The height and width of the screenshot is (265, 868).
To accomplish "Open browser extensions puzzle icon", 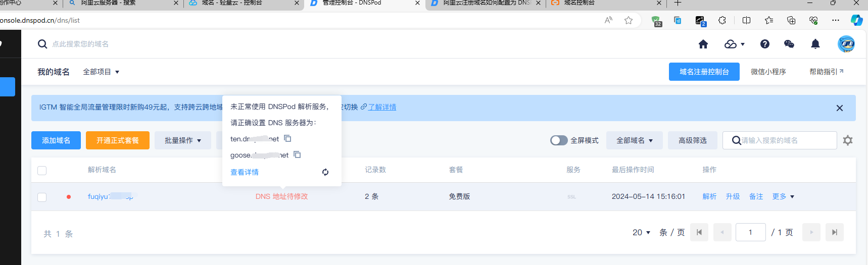I will click(x=722, y=20).
